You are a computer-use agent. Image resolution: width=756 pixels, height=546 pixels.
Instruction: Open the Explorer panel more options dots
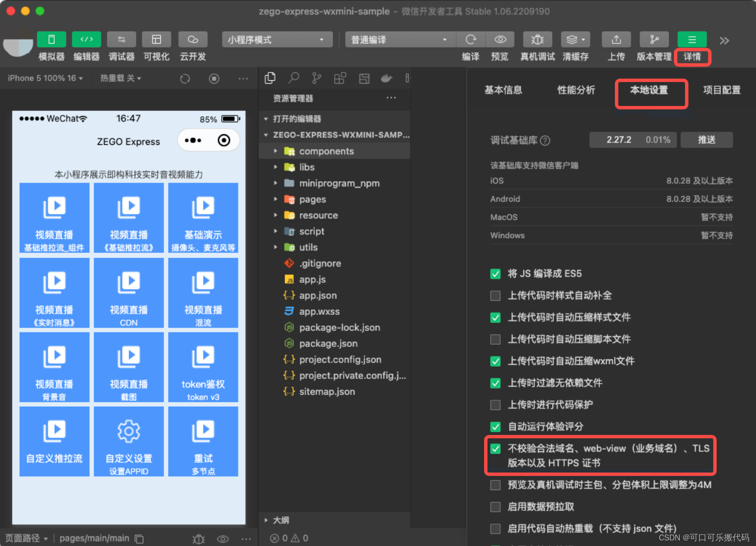click(x=391, y=98)
